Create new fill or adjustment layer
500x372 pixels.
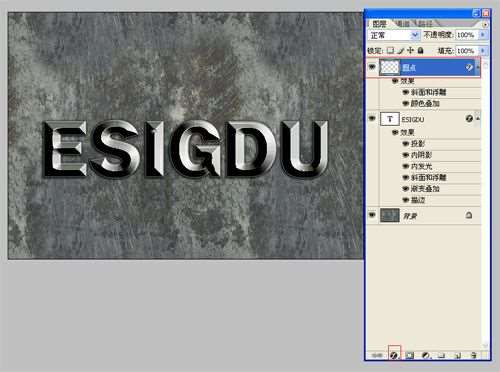(426, 355)
